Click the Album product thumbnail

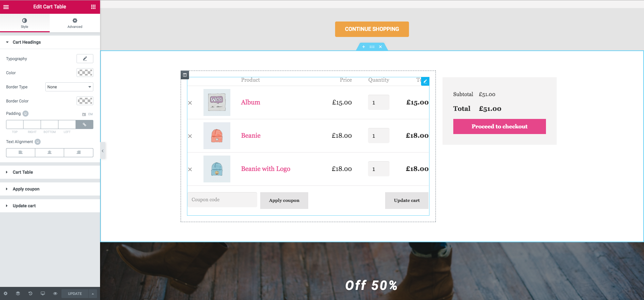click(x=217, y=102)
